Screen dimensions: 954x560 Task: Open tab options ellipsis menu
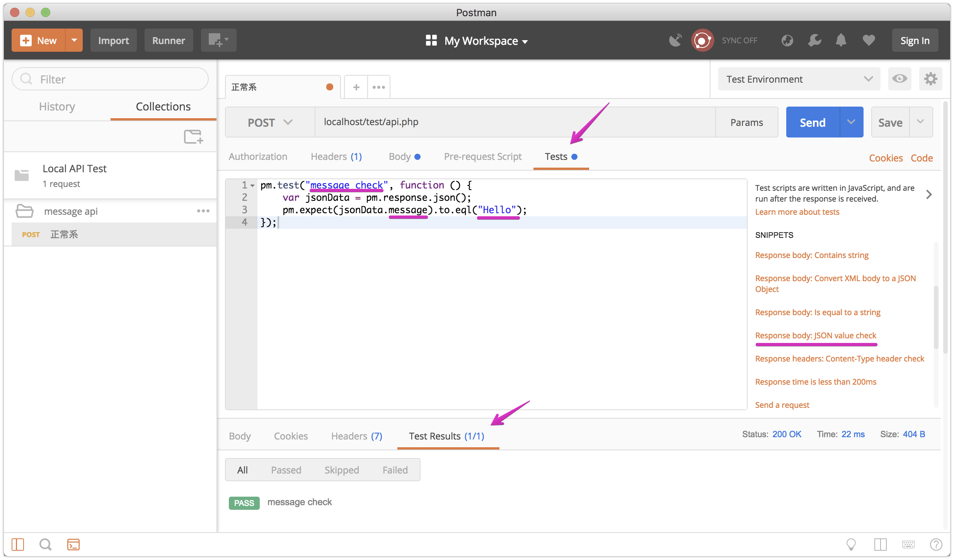pyautogui.click(x=379, y=87)
